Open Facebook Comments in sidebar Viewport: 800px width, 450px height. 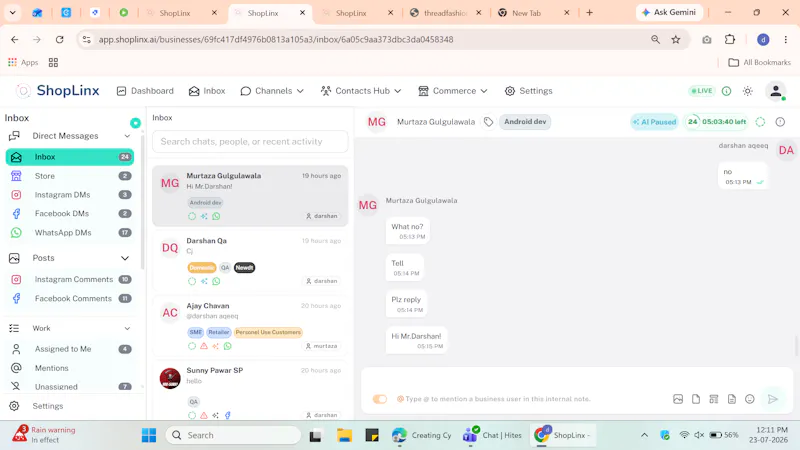tap(70, 298)
